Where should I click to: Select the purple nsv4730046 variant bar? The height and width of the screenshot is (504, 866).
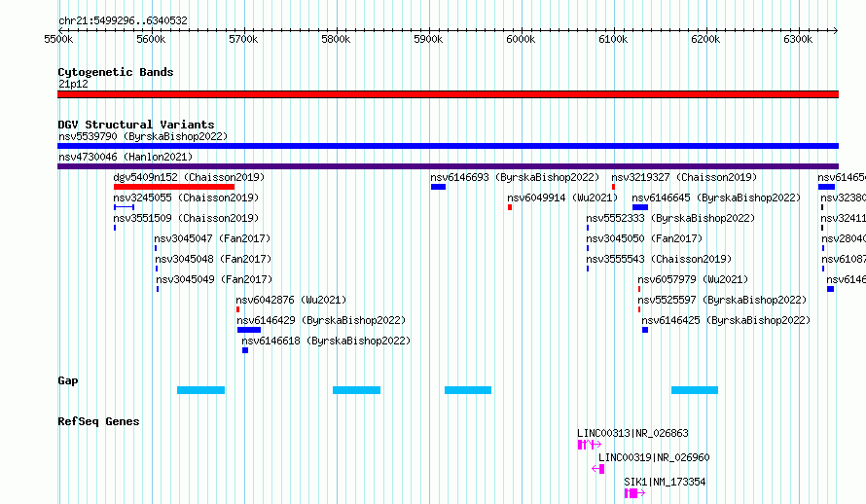[x=448, y=166]
